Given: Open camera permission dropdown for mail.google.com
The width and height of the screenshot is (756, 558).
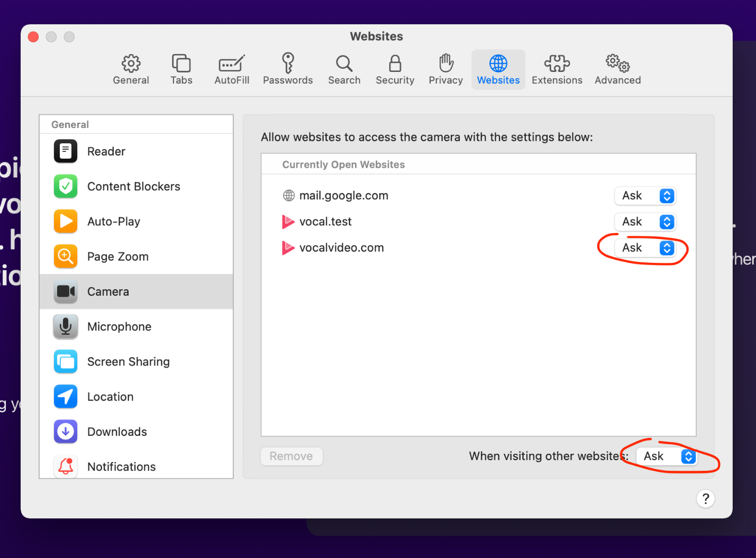Looking at the screenshot, I should point(645,196).
